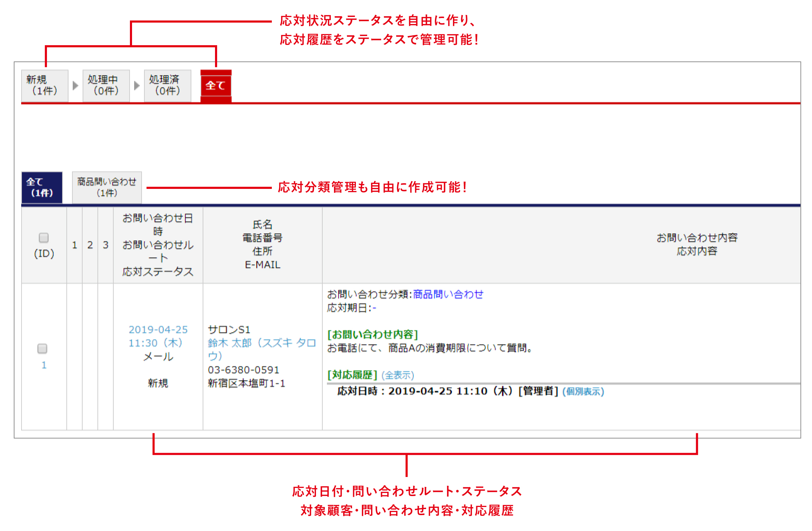Check the checkbox for inquiry row 1
Viewport: 812px width, 531px height.
pos(42,348)
